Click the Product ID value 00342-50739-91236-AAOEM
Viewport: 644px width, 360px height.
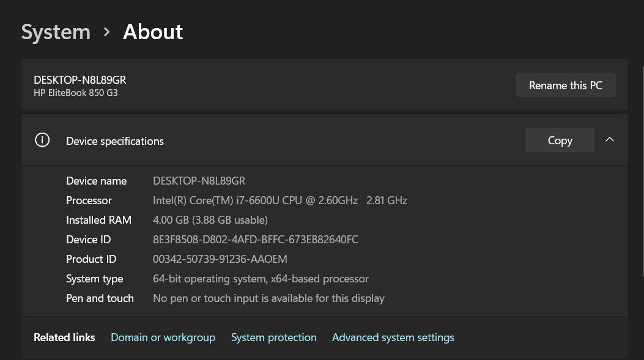tap(220, 259)
